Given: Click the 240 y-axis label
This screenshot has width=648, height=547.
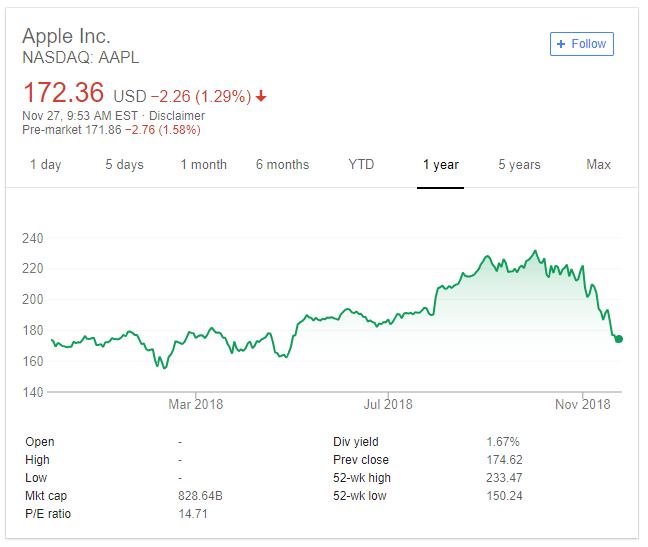Looking at the screenshot, I should point(33,238).
